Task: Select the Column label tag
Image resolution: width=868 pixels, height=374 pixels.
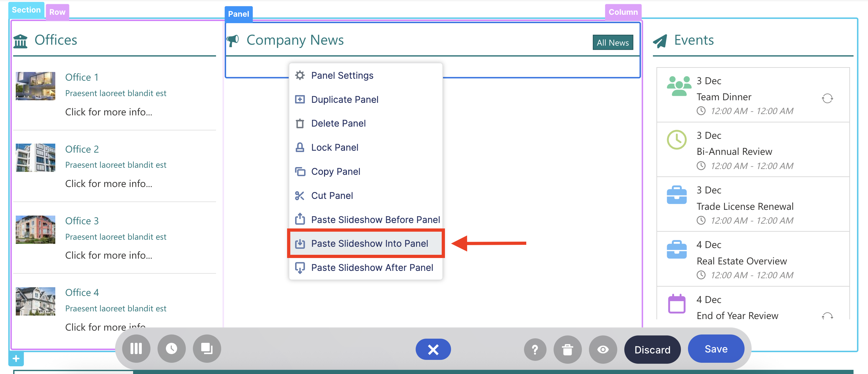Action: pyautogui.click(x=623, y=12)
